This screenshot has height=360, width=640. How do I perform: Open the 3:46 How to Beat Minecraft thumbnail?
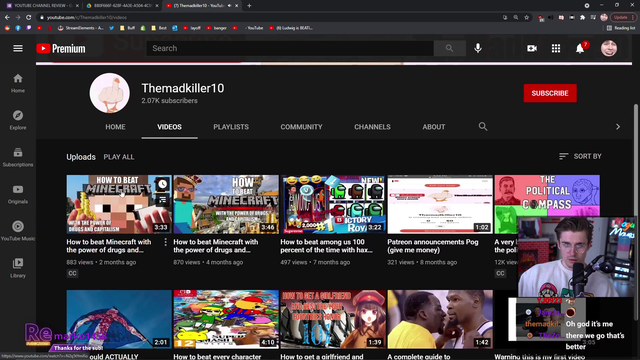point(226,204)
